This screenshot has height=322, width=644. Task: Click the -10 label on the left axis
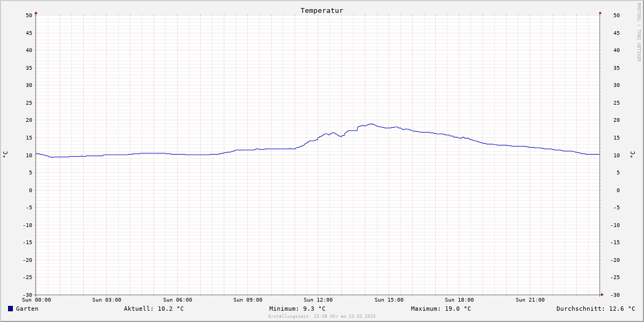click(27, 225)
